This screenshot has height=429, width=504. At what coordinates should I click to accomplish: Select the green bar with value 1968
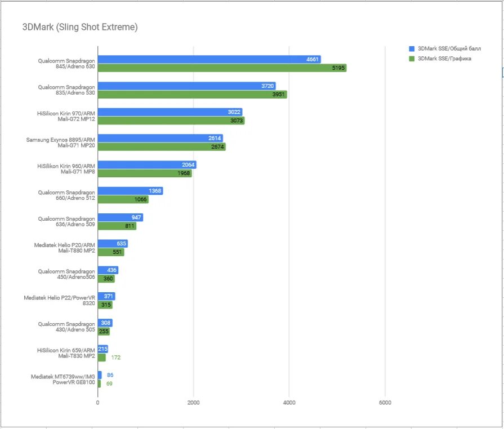pyautogui.click(x=145, y=173)
